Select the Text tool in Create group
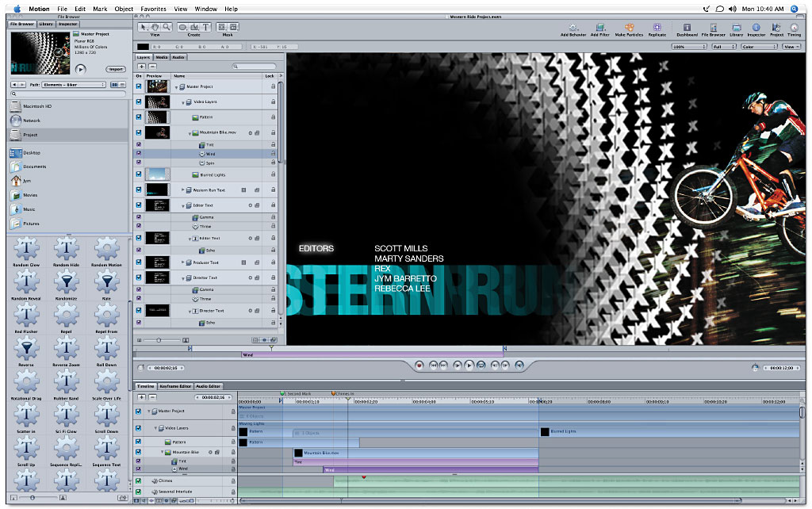The height and width of the screenshot is (509, 812). tap(206, 27)
